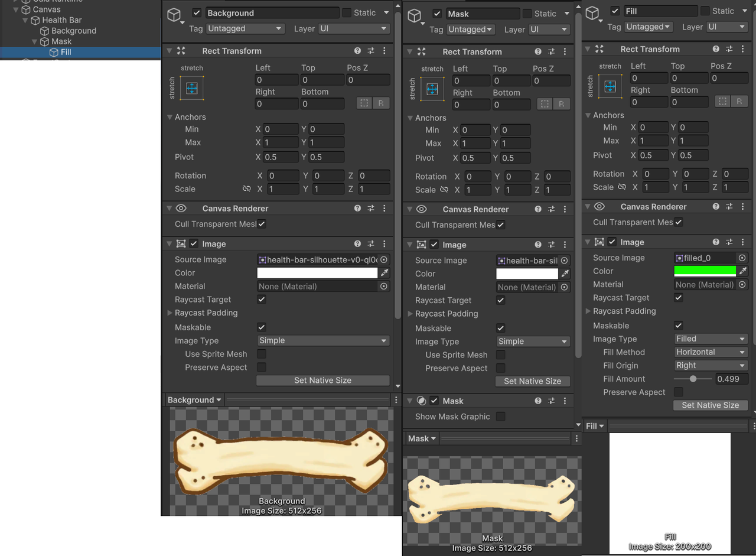Click Material object picker in Background inspector
Image resolution: width=756 pixels, height=556 pixels.
[384, 287]
